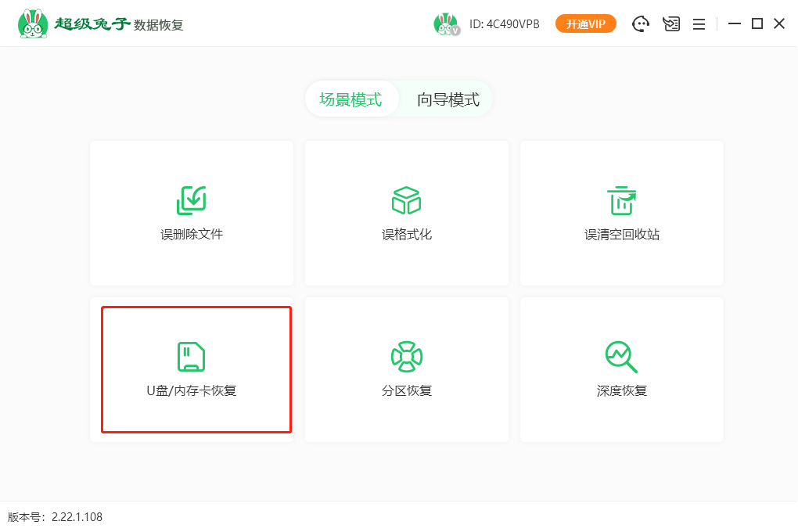Choose the U盘/内存卡恢复 memory card icon
Screen dimensions: 798x532
click(192, 357)
